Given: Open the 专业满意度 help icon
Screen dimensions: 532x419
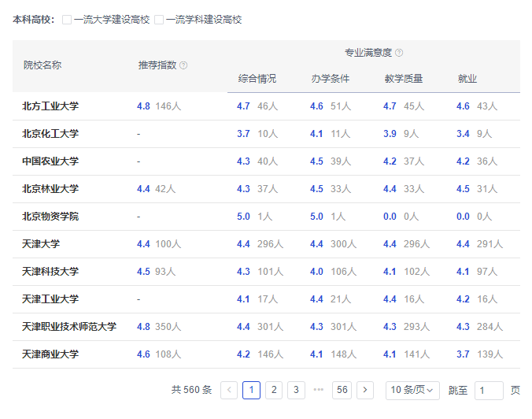Looking at the screenshot, I should 399,53.
